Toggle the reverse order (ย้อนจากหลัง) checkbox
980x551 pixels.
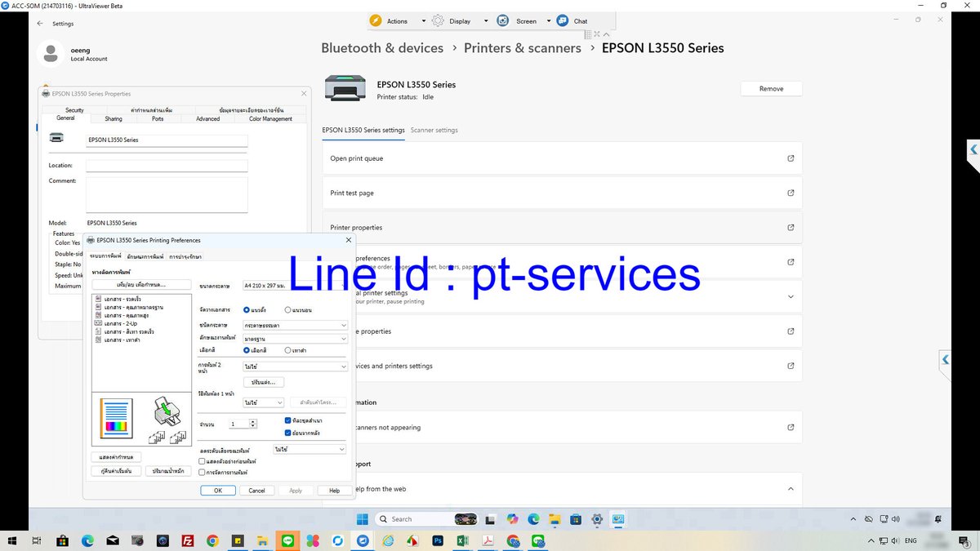click(287, 433)
